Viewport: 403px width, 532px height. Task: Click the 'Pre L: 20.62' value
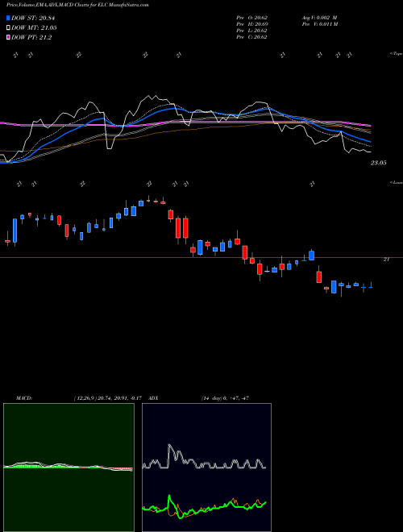pos(251,31)
